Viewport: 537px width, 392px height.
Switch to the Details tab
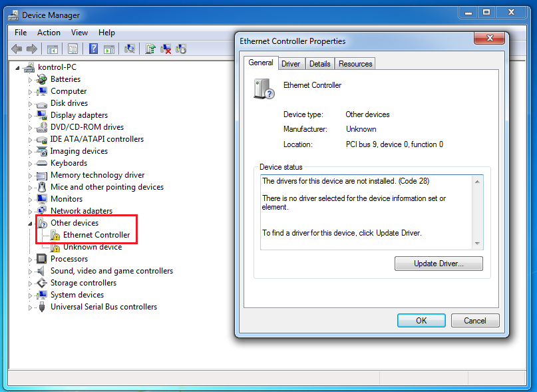(x=319, y=64)
